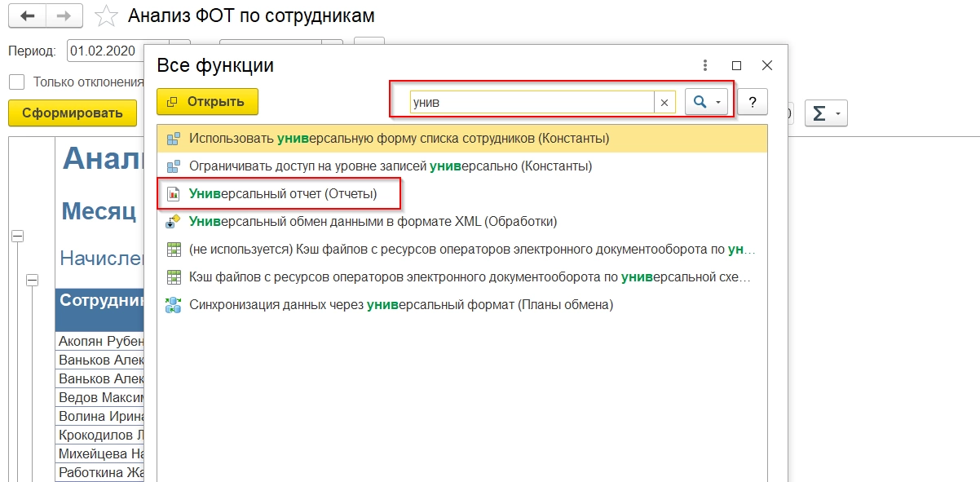Click the data-exchange icon of Универсальный обмен данными
Image resolution: width=980 pixels, height=482 pixels.
173,221
